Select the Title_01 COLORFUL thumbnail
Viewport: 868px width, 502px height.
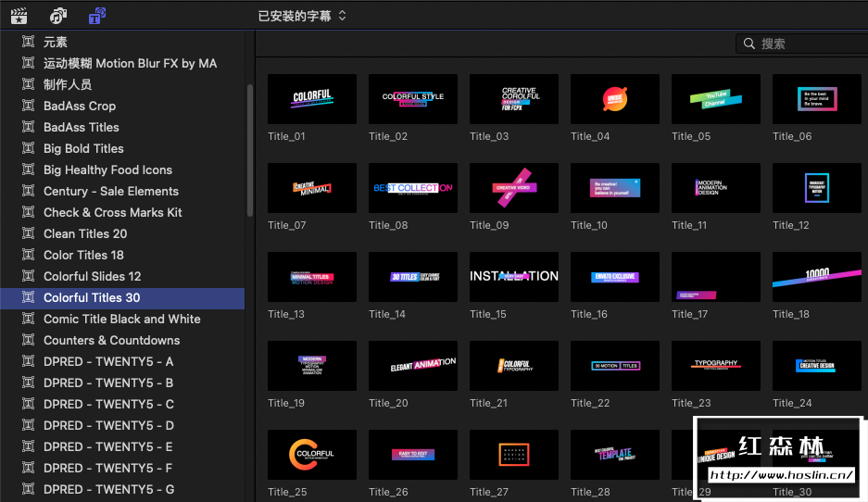(x=312, y=99)
